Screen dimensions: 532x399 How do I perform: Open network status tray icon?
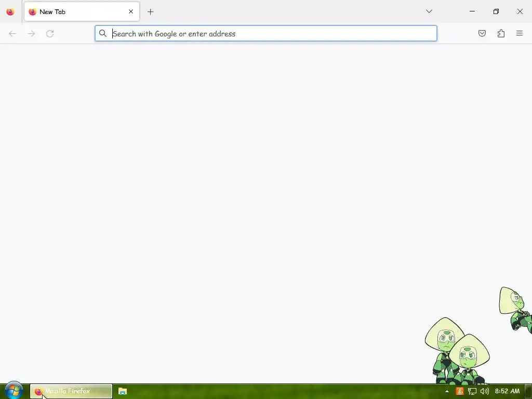[x=472, y=391]
